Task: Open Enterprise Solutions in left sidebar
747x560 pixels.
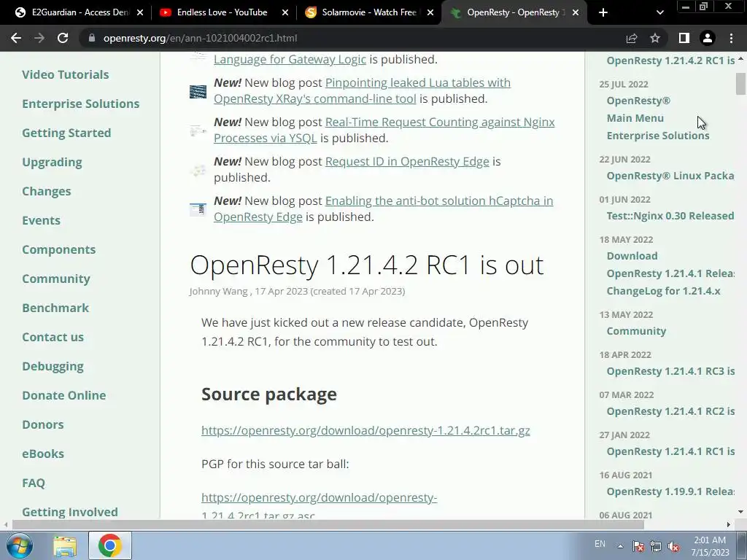Action: (x=80, y=104)
